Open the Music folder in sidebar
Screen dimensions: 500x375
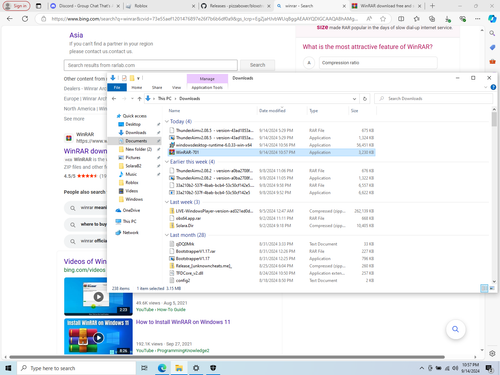coord(131,174)
